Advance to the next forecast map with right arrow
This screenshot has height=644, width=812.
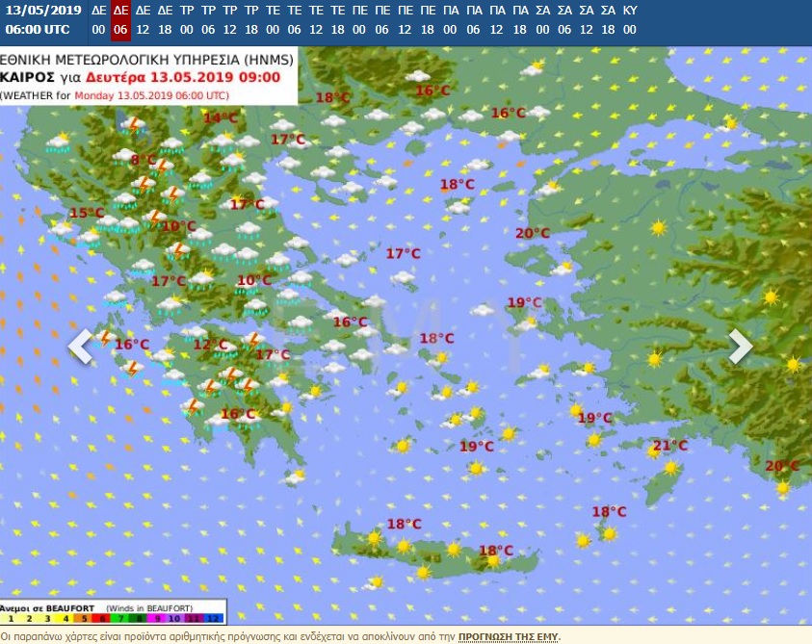(x=741, y=346)
